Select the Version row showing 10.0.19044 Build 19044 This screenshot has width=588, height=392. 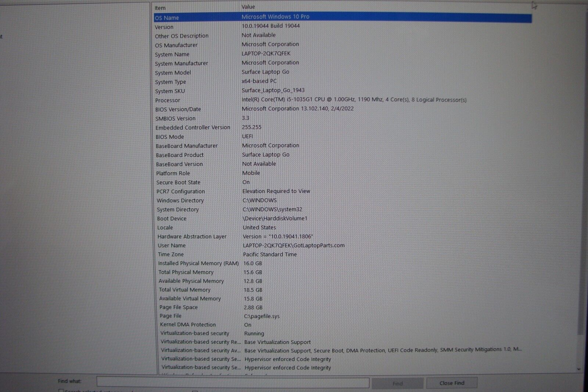click(343, 26)
